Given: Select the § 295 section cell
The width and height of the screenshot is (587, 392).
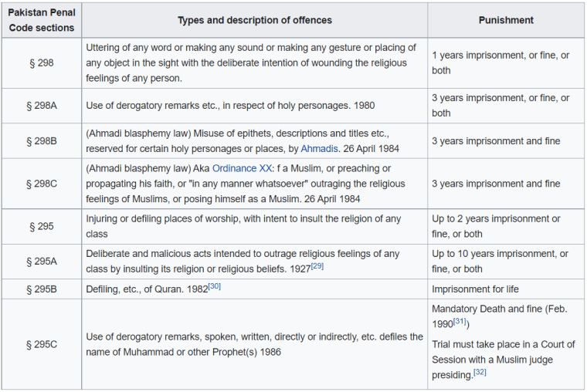Looking at the screenshot, I should [x=42, y=226].
